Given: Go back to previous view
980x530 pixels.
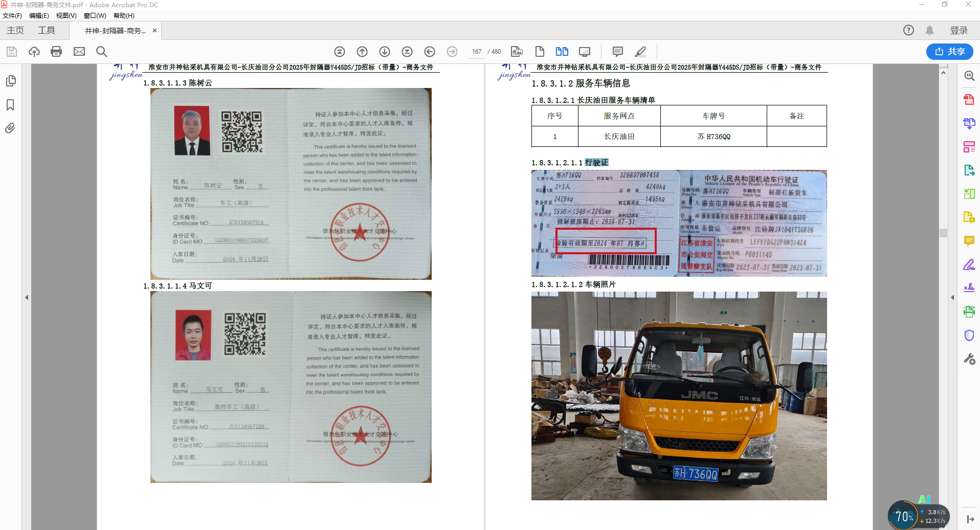Looking at the screenshot, I should click(x=430, y=52).
